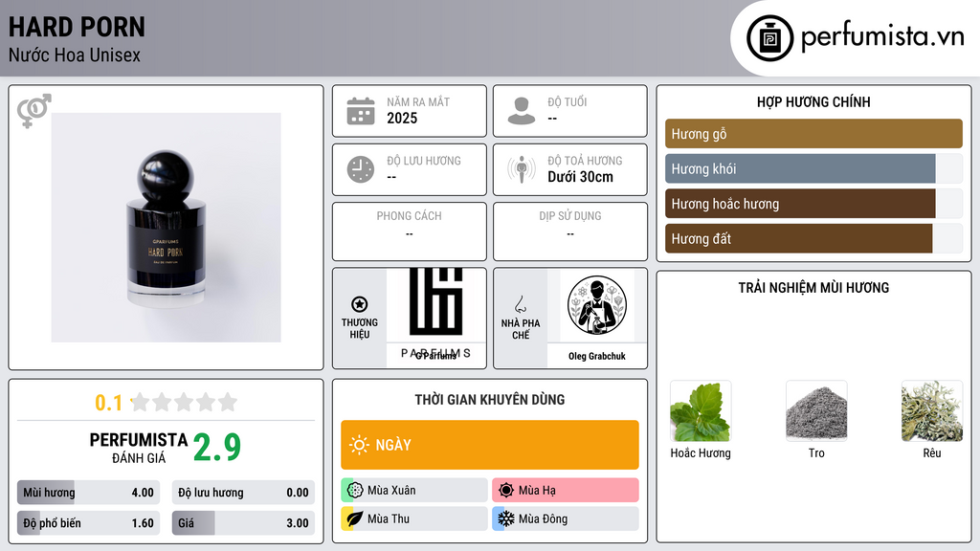Screen dimensions: 980x551
Task: Click the Độ phổ biến 1.60 score bar
Action: click(x=89, y=523)
